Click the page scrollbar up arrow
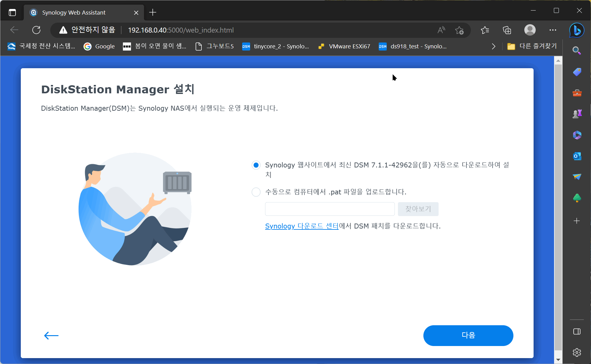Screen dimensions: 591x364 (x=558, y=60)
